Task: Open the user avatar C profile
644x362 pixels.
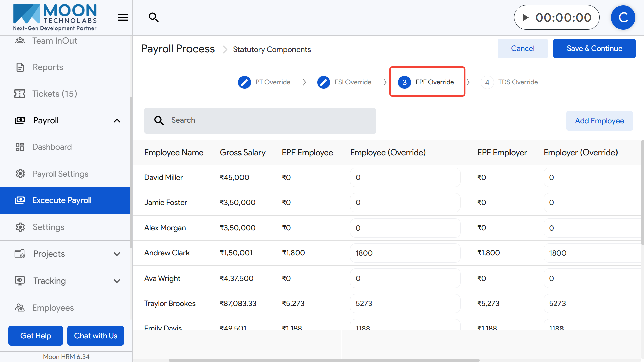Action: click(623, 17)
